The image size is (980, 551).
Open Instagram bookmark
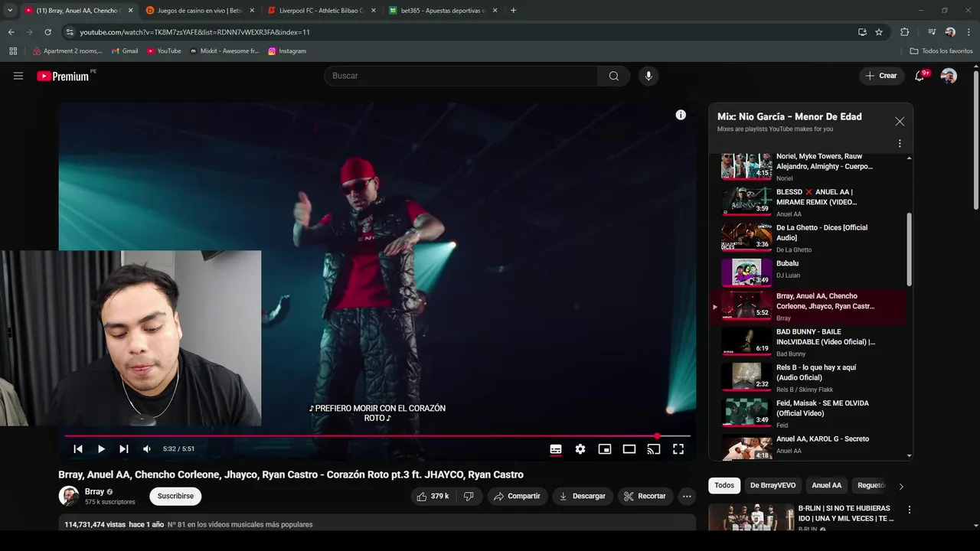287,51
